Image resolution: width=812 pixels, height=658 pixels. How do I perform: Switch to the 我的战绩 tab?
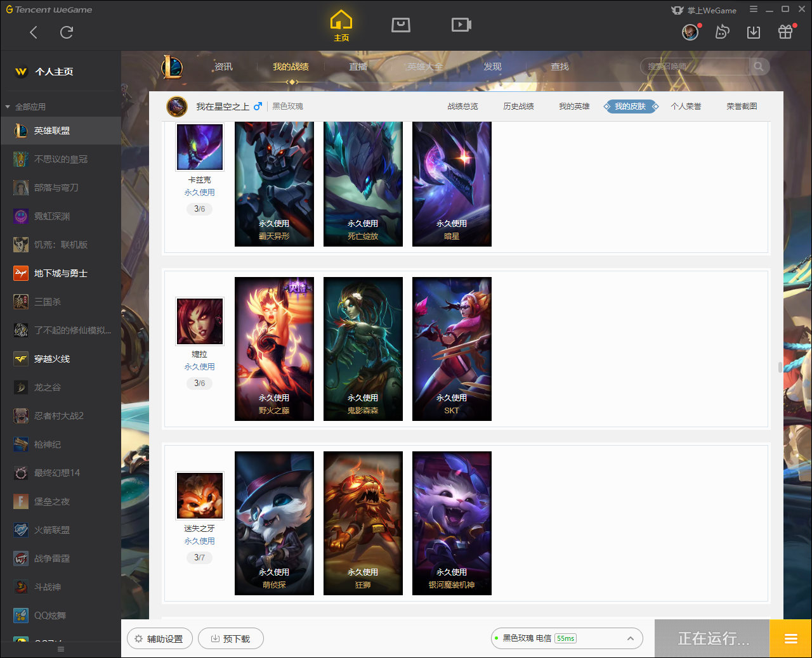point(291,67)
